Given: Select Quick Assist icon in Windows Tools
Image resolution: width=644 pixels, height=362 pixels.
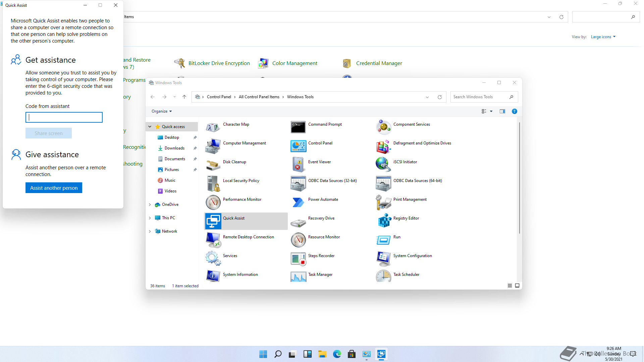Looking at the screenshot, I should [x=213, y=221].
